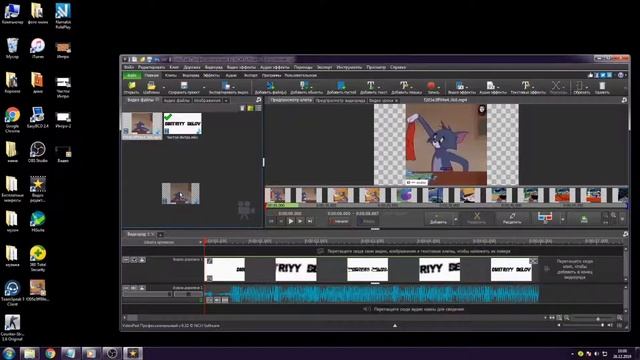Click the Add button below the preview
This screenshot has width=640, height=360.
click(x=438, y=219)
